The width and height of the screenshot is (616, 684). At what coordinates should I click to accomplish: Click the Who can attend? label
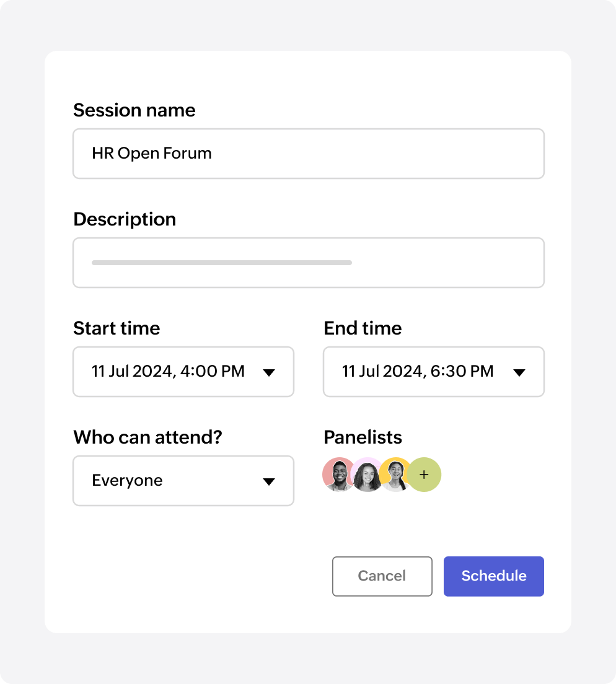click(x=147, y=437)
